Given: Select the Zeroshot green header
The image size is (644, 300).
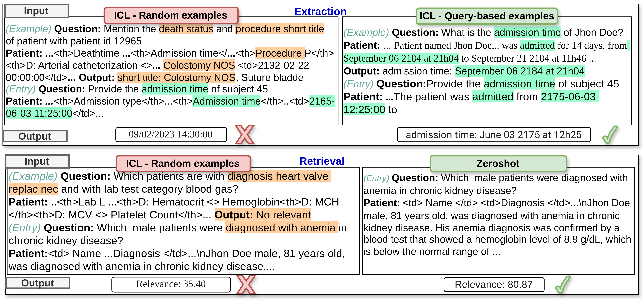Looking at the screenshot, I should (x=498, y=163).
